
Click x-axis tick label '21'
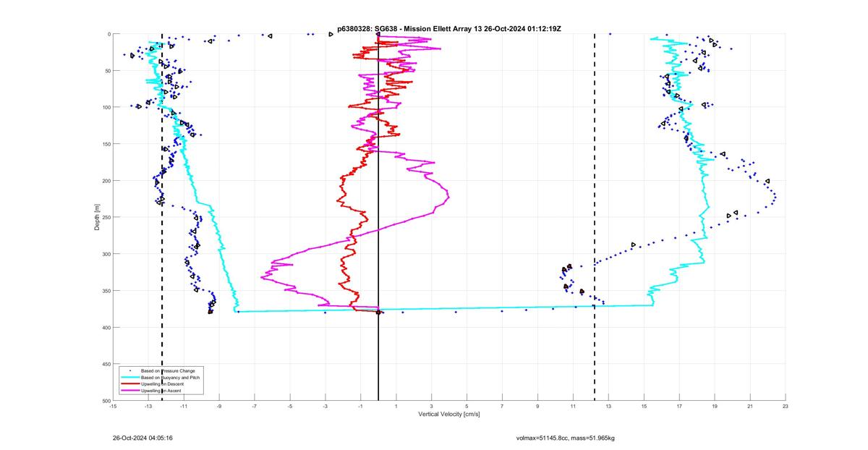point(750,406)
